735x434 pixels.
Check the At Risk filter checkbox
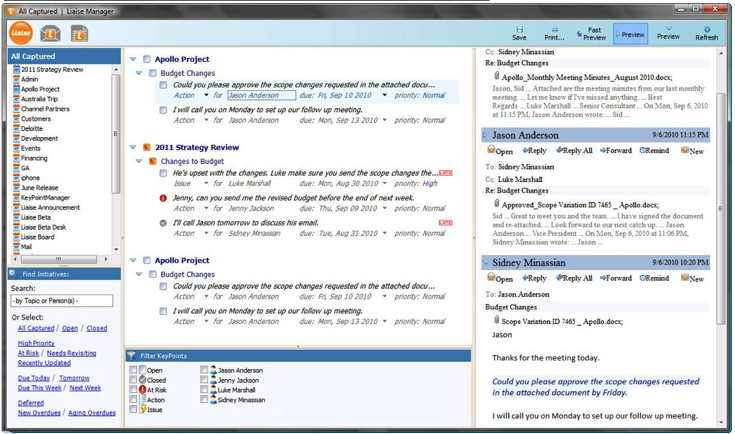(134, 390)
